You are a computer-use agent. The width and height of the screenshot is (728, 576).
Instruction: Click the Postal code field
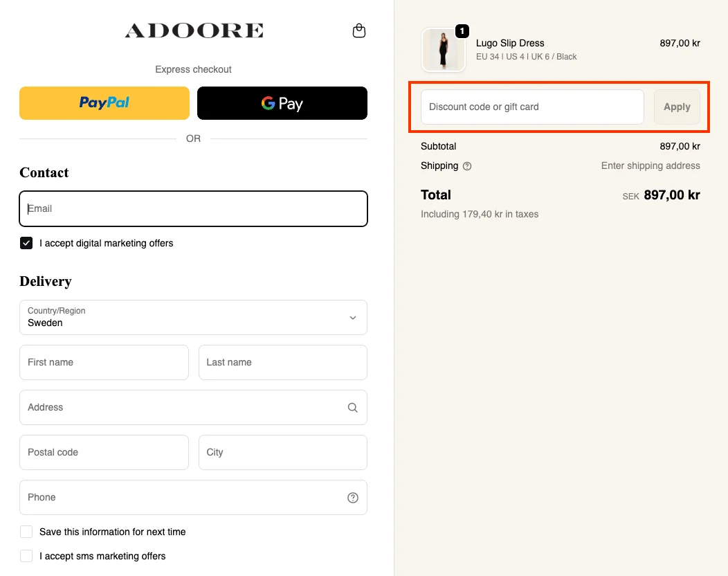(104, 452)
